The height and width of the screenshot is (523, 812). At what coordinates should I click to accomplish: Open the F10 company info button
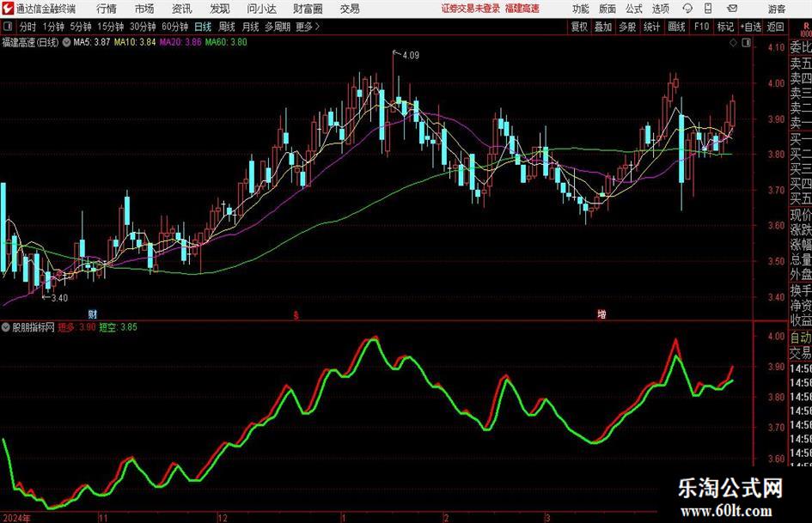click(702, 27)
